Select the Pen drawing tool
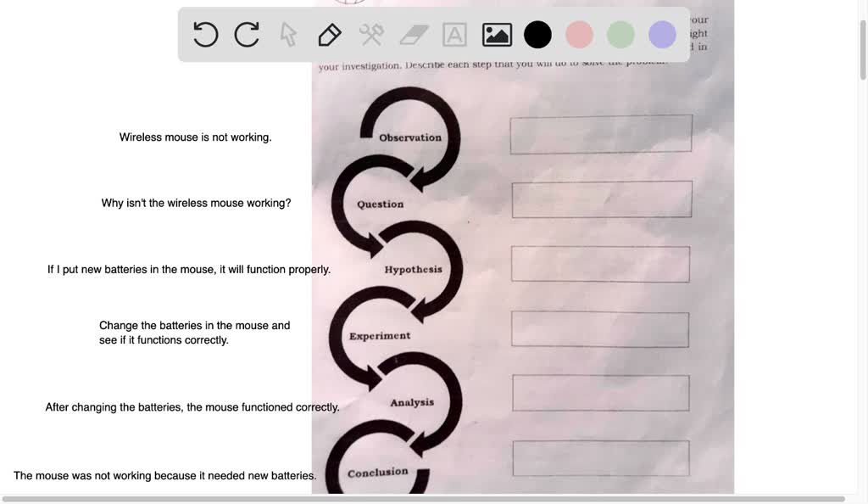 pyautogui.click(x=329, y=34)
